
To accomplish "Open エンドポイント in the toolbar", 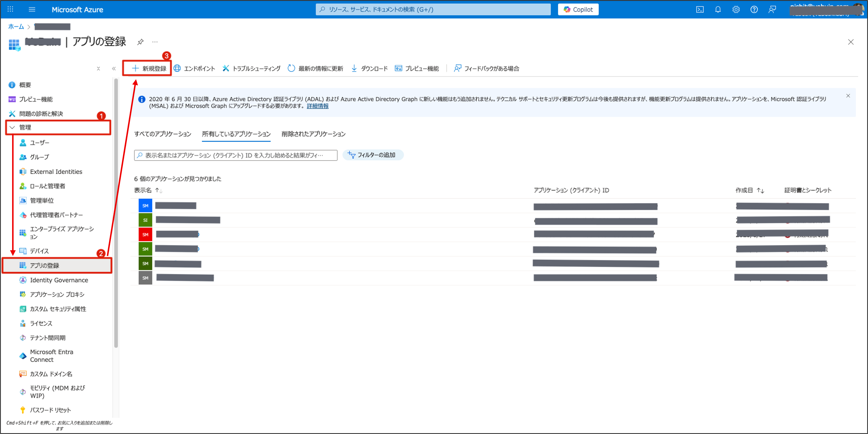I will click(194, 68).
